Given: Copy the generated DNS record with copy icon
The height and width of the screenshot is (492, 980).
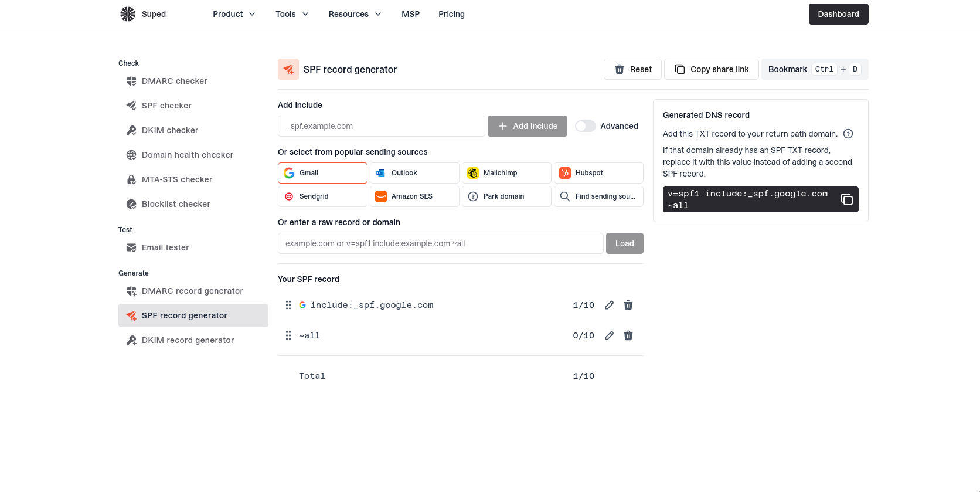Looking at the screenshot, I should point(847,199).
